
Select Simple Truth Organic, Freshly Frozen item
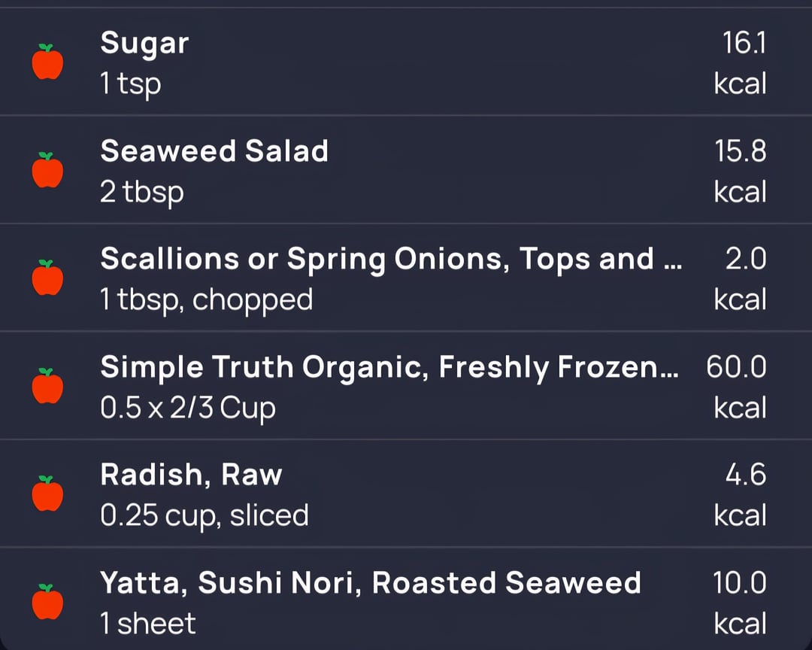(x=389, y=367)
